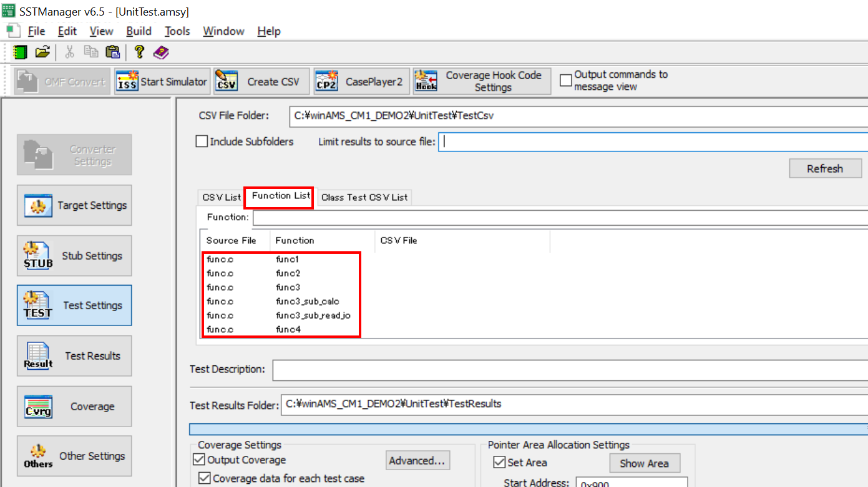This screenshot has width=868, height=487.
Task: Click the CSV File column header
Action: click(462, 241)
